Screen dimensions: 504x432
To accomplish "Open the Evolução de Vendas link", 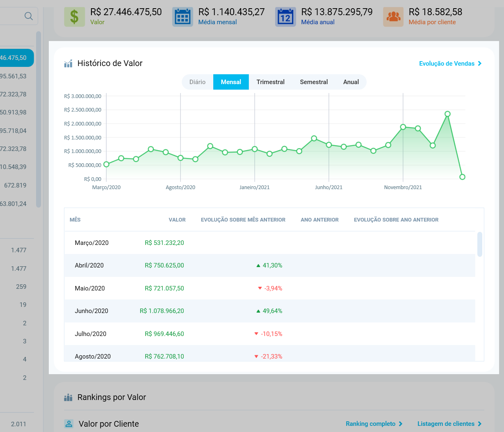I will pyautogui.click(x=450, y=64).
